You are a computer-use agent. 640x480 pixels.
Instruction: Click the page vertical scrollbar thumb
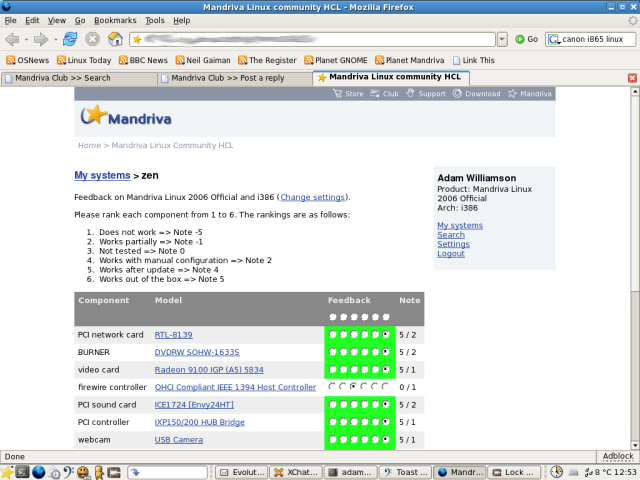click(x=635, y=194)
